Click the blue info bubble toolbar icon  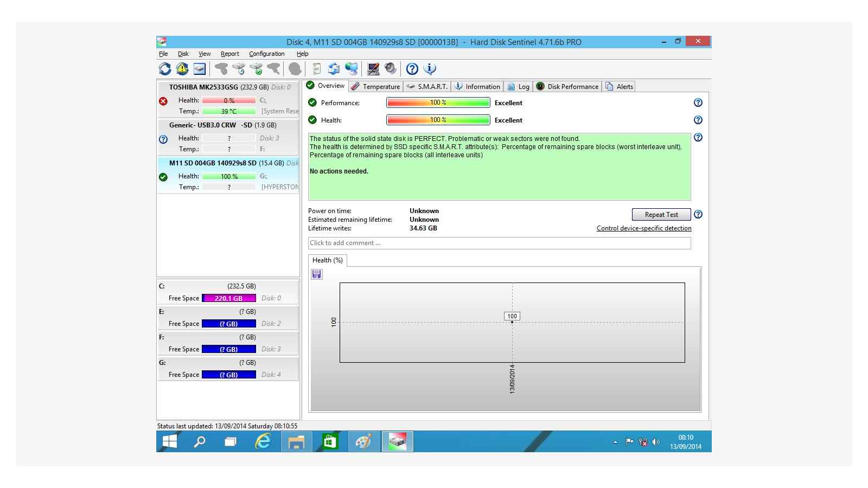(430, 69)
